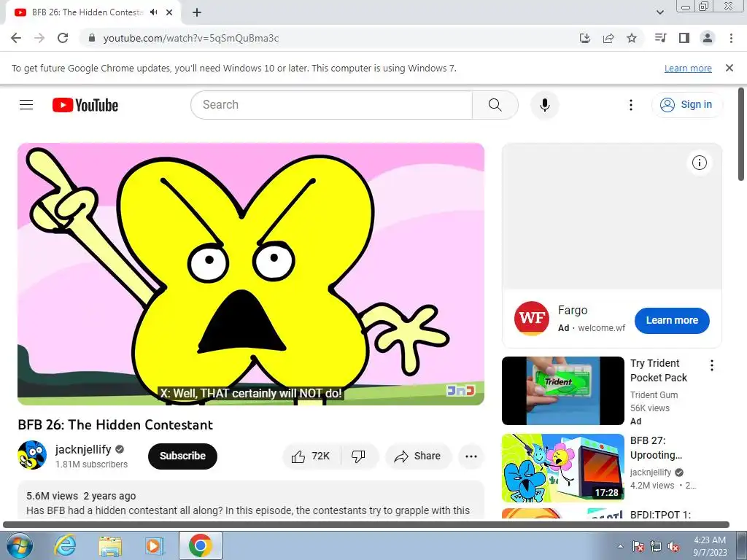Click the video player showing X
This screenshot has height=560, width=747.
[251, 274]
